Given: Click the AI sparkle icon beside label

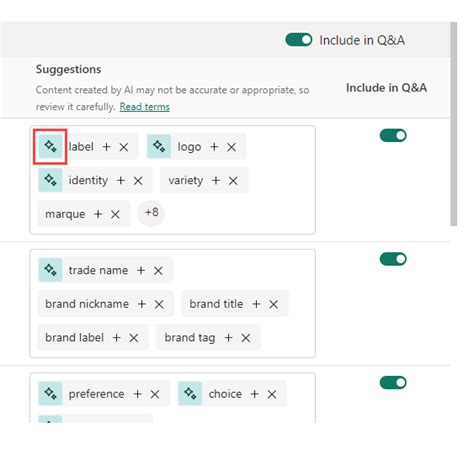Looking at the screenshot, I should click(x=50, y=146).
